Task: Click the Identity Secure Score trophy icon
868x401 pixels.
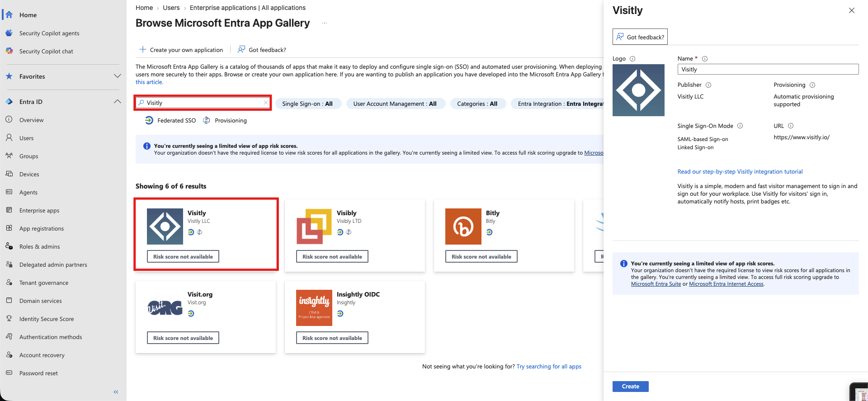Action: pyautogui.click(x=9, y=319)
